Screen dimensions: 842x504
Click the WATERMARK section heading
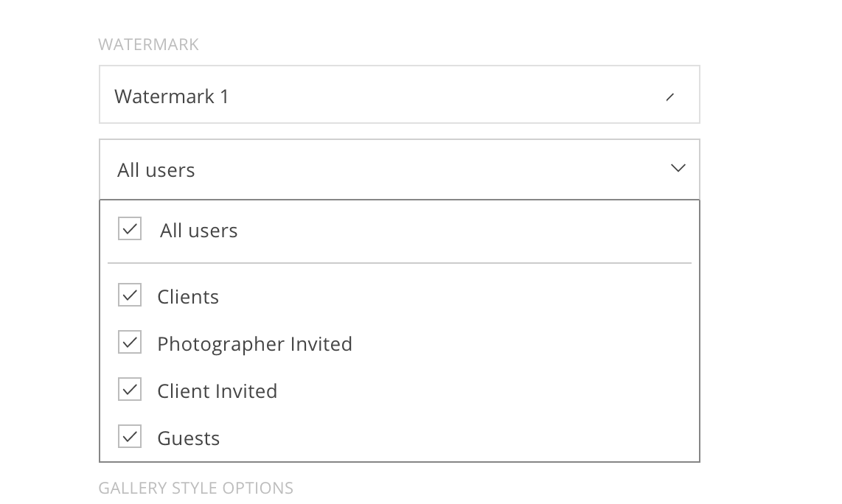coord(148,44)
